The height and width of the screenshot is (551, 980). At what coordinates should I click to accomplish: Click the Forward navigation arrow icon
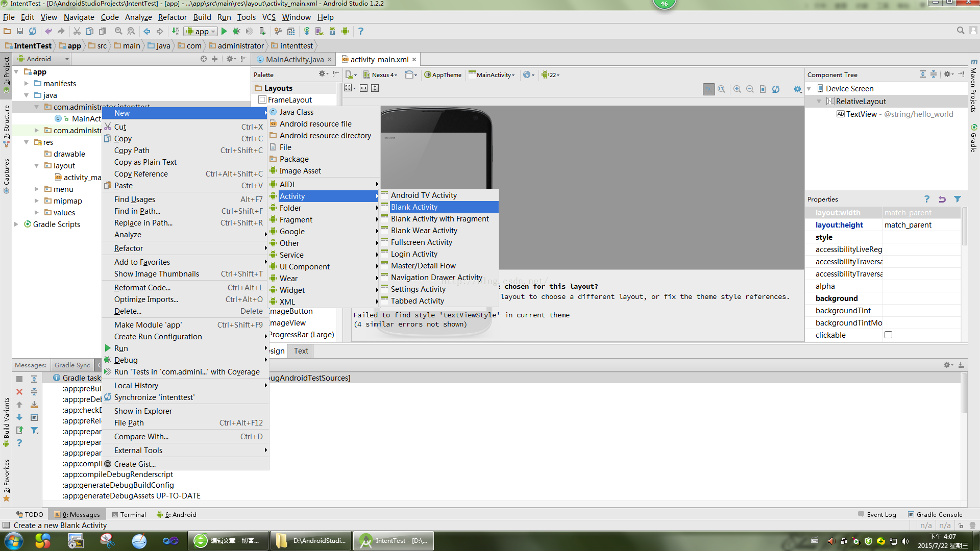(x=160, y=31)
